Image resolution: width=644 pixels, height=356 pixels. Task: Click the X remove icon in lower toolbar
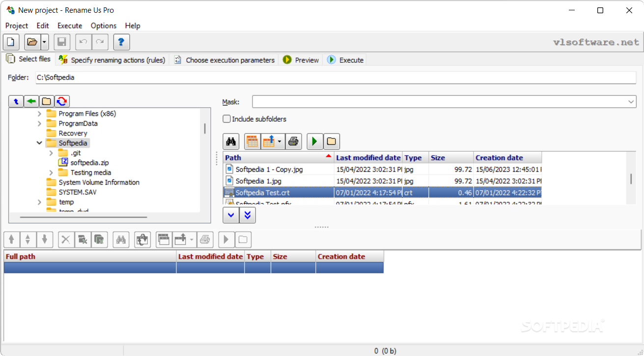pyautogui.click(x=66, y=240)
